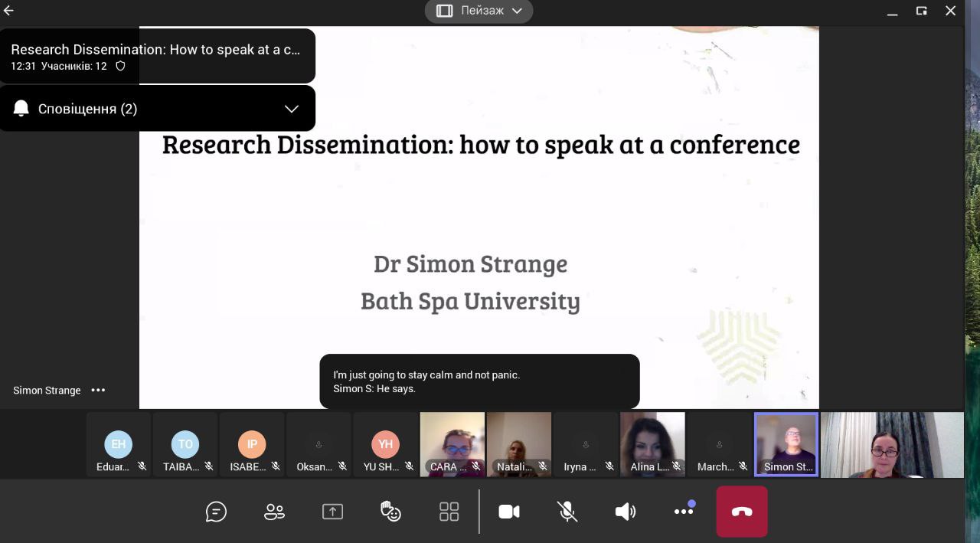Select the Natali... participant video tile
Viewport: 980px width, 543px height.
click(519, 445)
